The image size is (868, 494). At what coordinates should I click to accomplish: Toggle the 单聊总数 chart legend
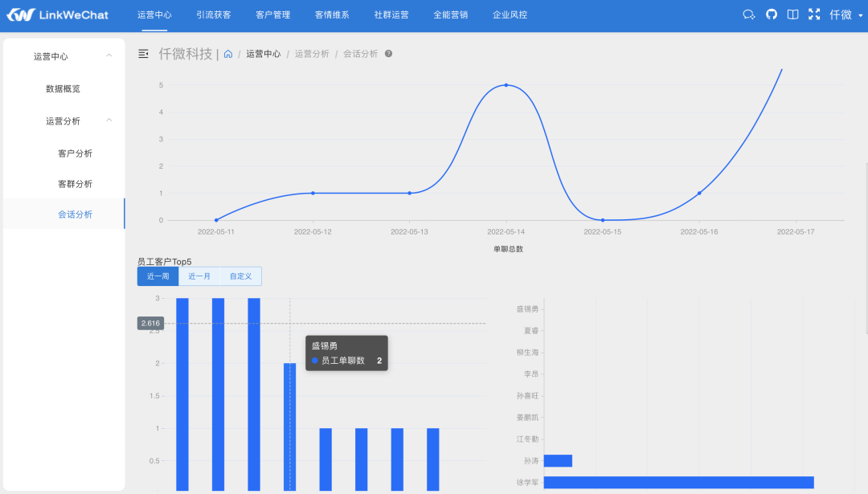(x=508, y=249)
